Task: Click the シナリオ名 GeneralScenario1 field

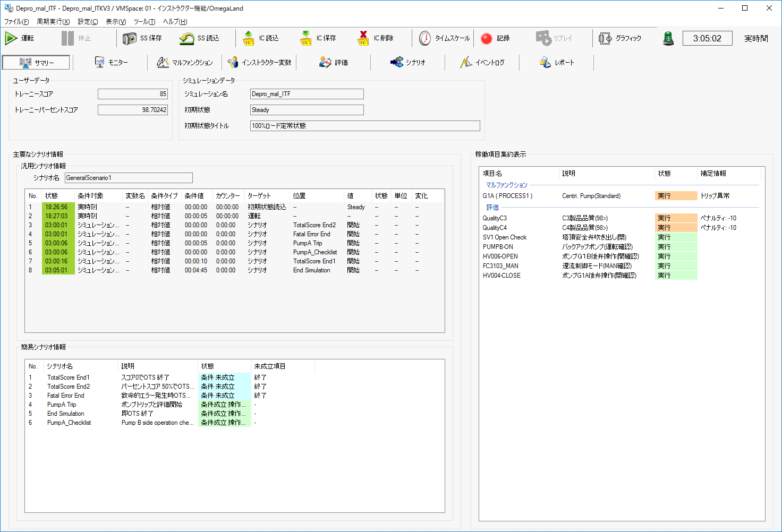Action: click(129, 178)
